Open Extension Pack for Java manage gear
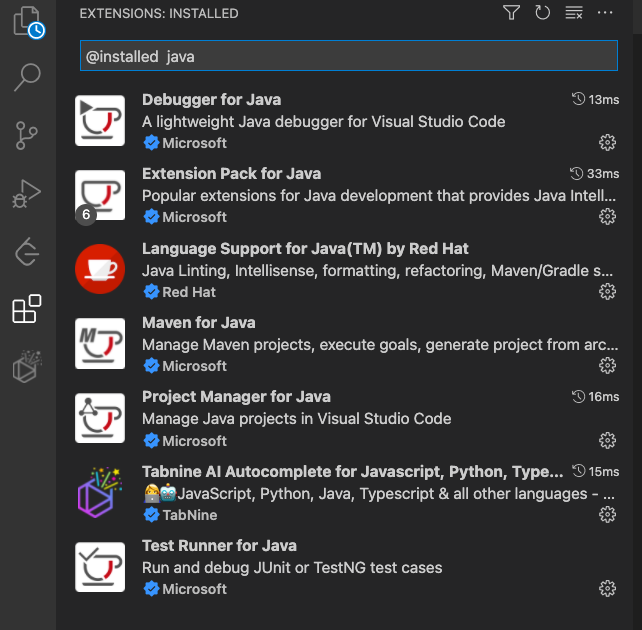The height and width of the screenshot is (630, 642). click(607, 217)
